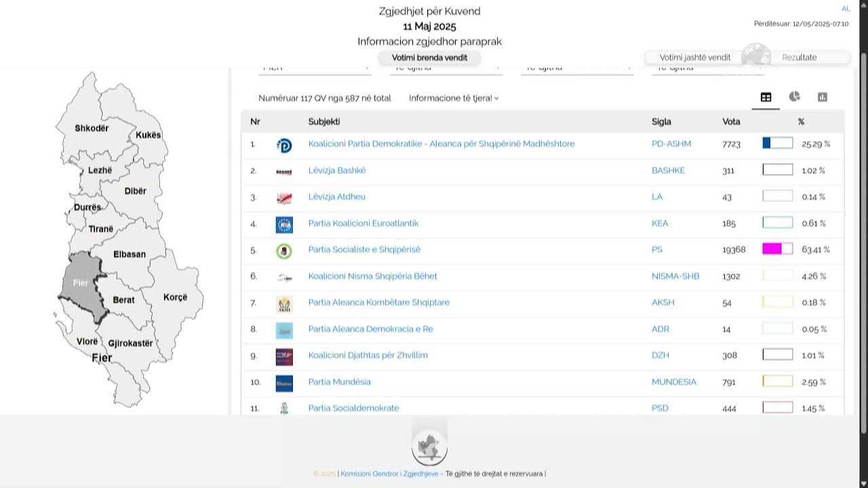Image resolution: width=868 pixels, height=488 pixels.
Task: Click the globe icon beside Rezultate
Action: 756,56
